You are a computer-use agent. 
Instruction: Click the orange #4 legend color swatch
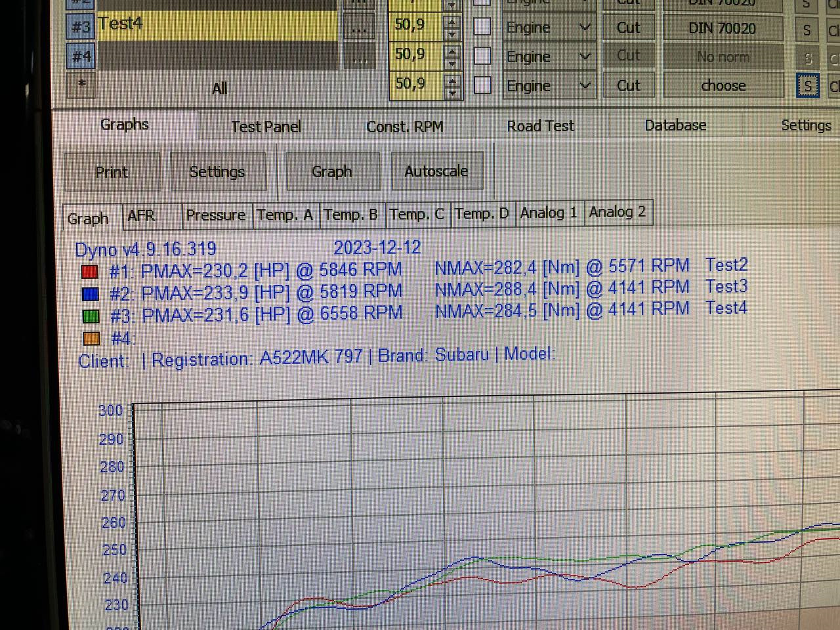coord(92,339)
